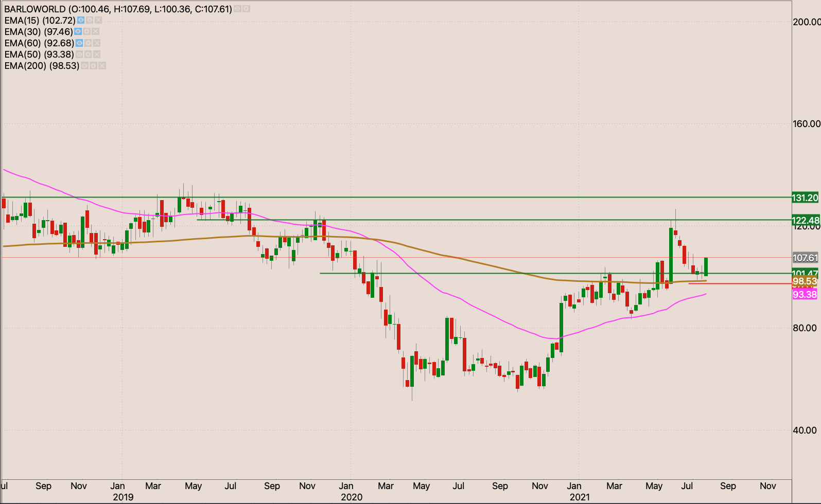This screenshot has height=504, width=821.
Task: Click the brown 98.53 EMA price tag
Action: pos(805,281)
